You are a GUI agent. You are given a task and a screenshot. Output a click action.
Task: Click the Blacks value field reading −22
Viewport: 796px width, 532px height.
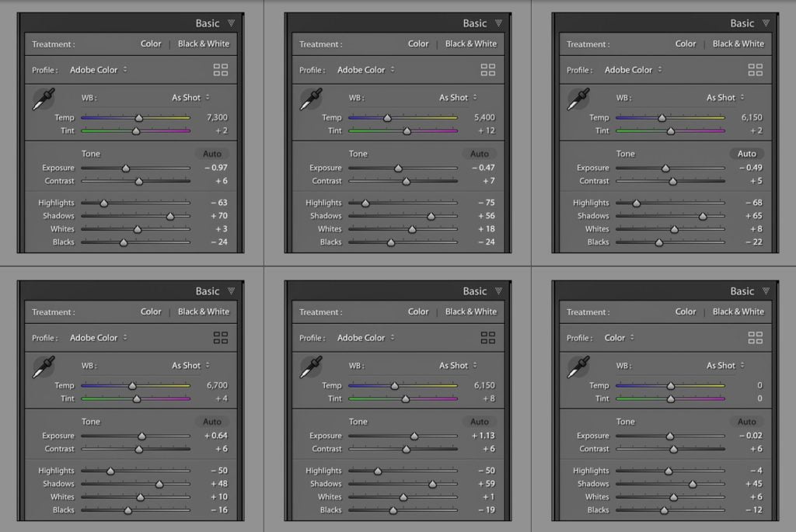pyautogui.click(x=754, y=242)
